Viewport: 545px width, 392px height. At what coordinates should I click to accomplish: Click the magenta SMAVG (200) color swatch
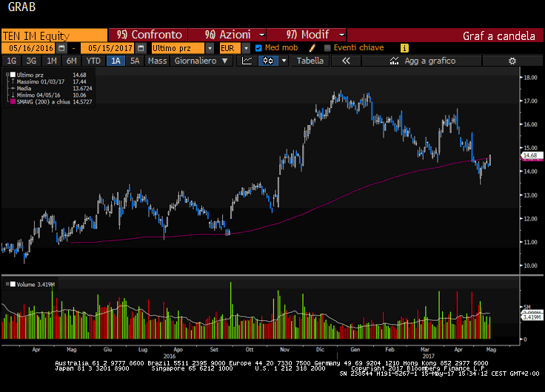(x=13, y=102)
